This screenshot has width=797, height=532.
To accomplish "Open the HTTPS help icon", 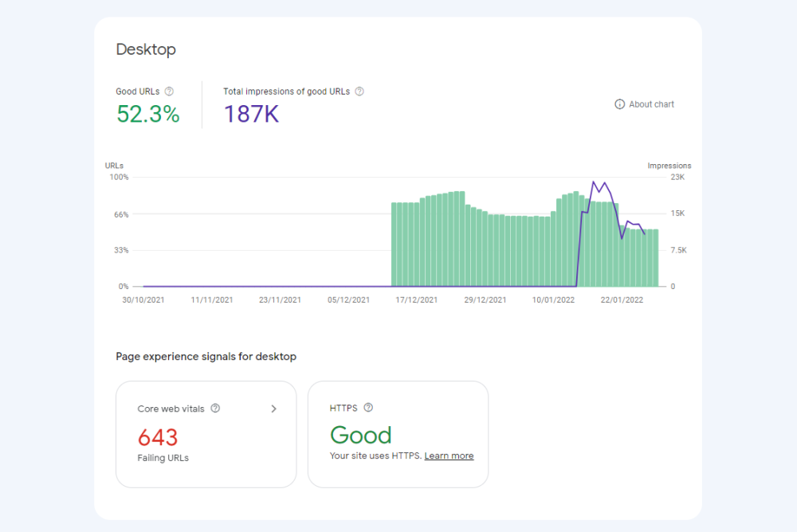I will pos(368,408).
